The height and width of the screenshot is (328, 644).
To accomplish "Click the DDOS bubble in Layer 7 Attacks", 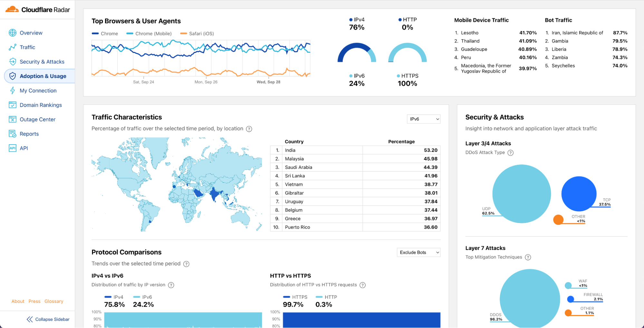I will tap(530, 299).
